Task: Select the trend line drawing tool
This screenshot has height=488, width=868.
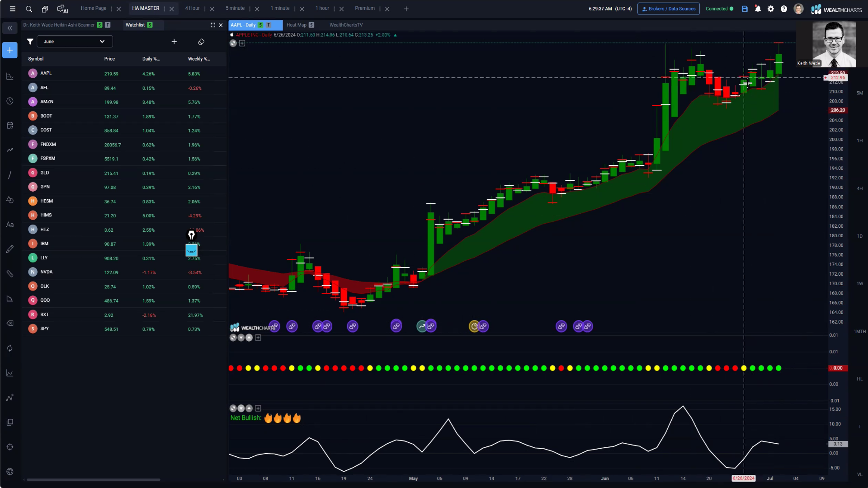Action: coord(10,175)
